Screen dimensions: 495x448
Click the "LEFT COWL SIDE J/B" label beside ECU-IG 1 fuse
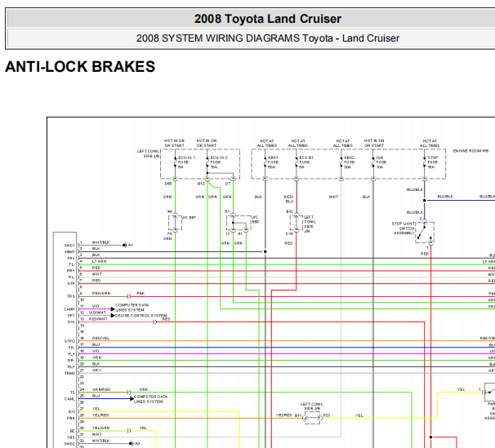click(x=148, y=153)
